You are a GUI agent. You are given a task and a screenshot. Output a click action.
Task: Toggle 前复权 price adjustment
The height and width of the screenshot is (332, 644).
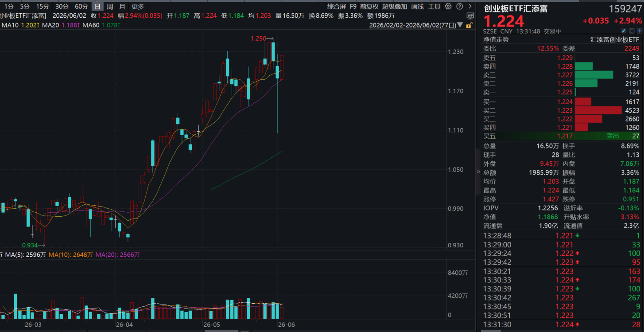coord(369,6)
